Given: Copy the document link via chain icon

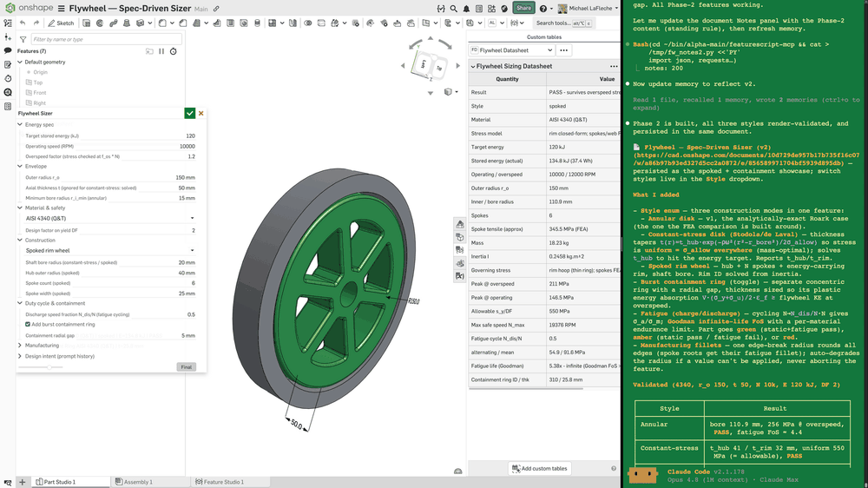Looking at the screenshot, I should pos(216,9).
